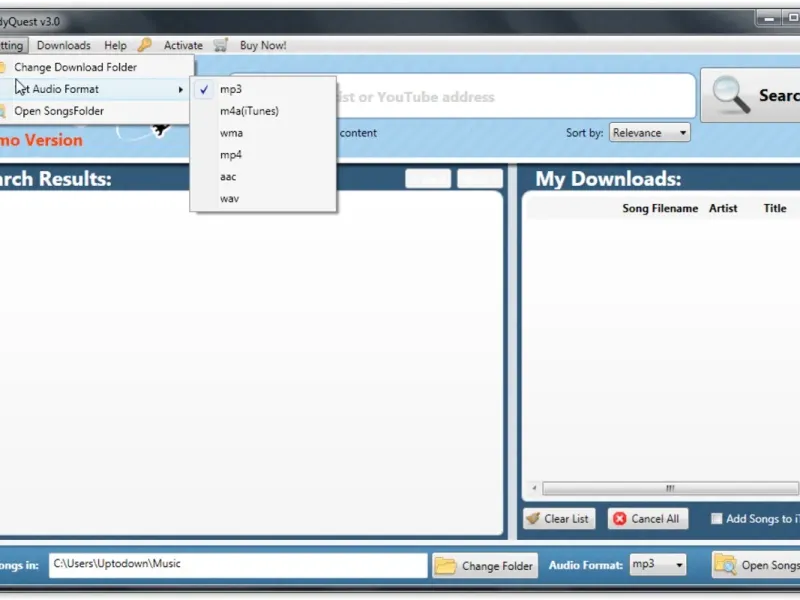This screenshot has height=600, width=800.
Task: Choose wav audio format
Action: [x=263, y=199]
